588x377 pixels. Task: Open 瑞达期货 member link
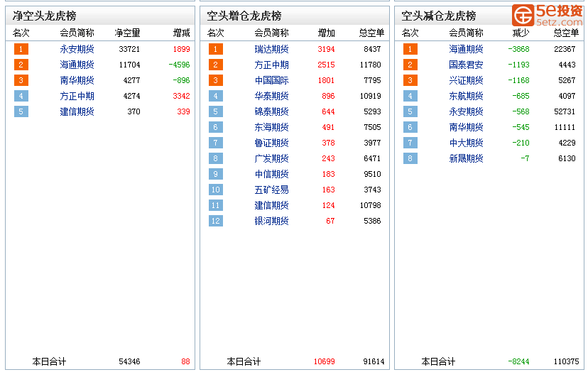coord(271,49)
